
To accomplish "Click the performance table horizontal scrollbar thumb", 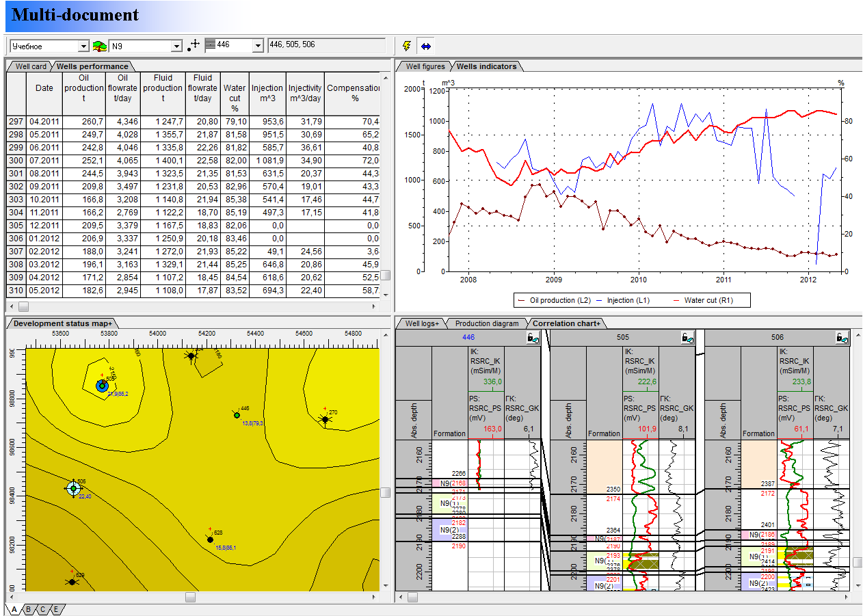I will pos(23,306).
